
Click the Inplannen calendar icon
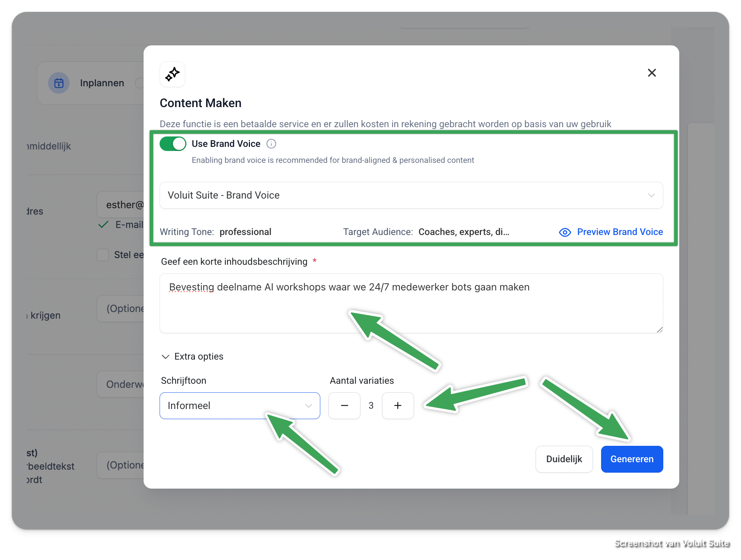(59, 83)
